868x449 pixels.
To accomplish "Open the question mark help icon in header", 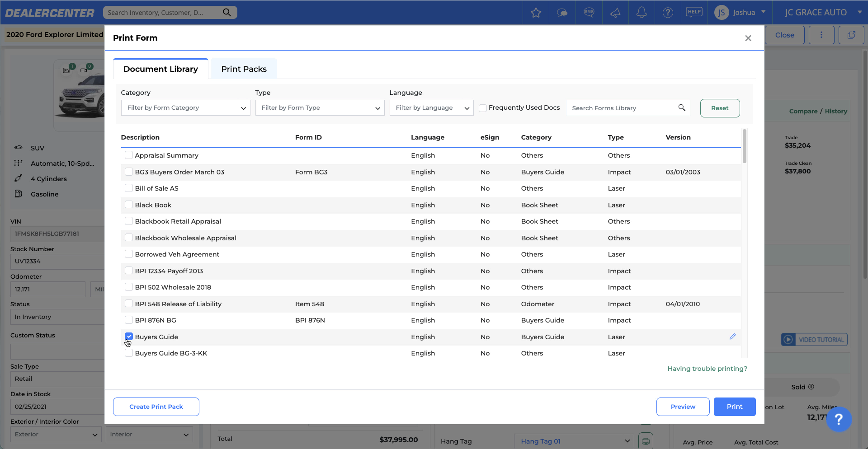I will (x=668, y=13).
